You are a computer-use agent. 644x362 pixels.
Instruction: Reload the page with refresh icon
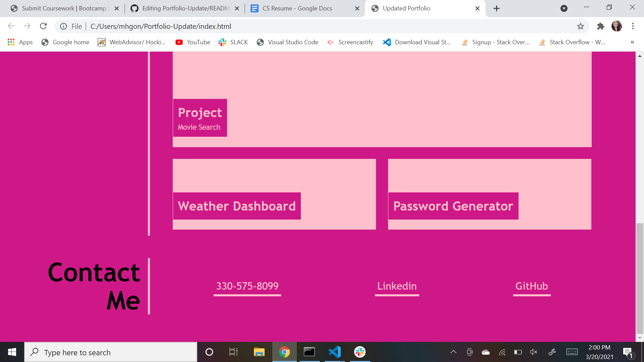tap(43, 26)
